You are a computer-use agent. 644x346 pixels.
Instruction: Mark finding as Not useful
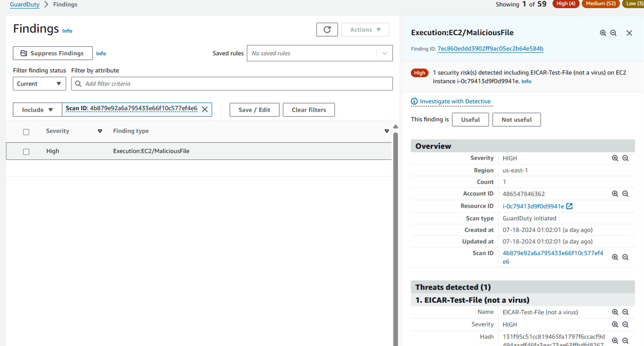click(x=517, y=120)
